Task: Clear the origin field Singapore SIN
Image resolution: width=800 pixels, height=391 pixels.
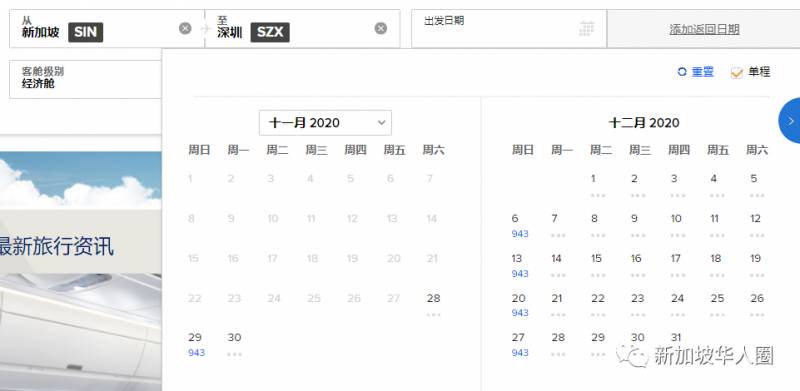Action: tap(185, 29)
